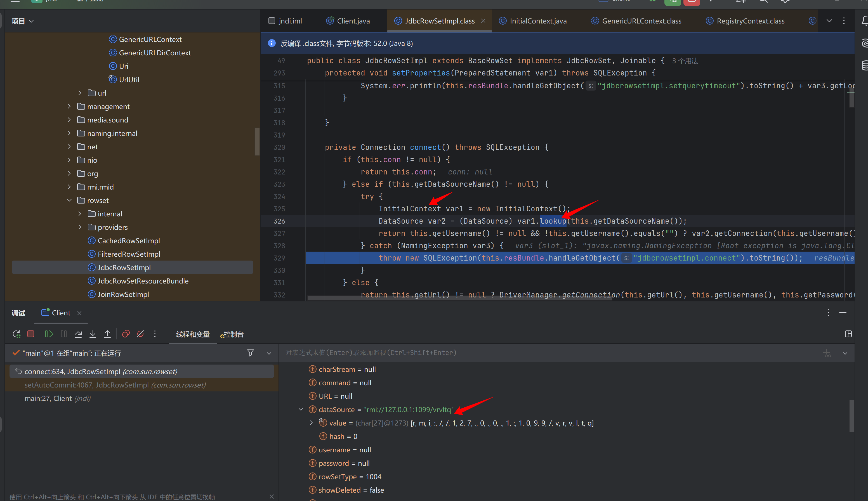Open JdbcRowSetResourceBundle in the project tree
The width and height of the screenshot is (868, 501).
(x=143, y=281)
